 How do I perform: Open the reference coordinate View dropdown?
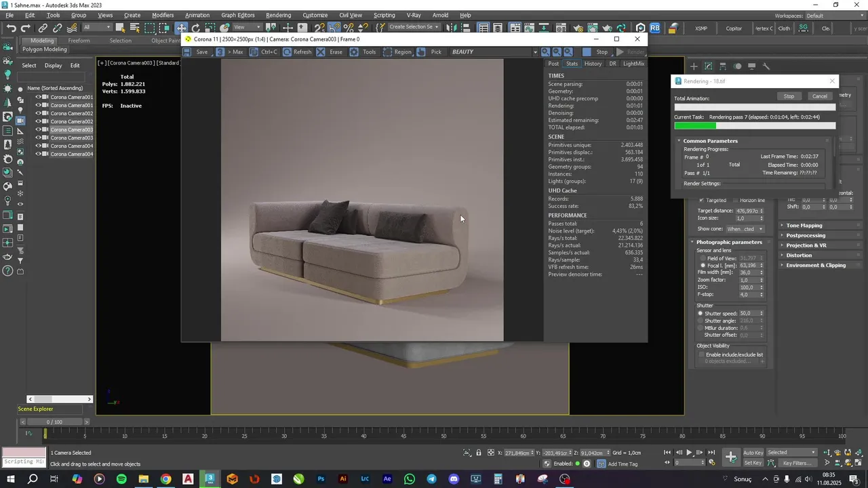pos(248,28)
